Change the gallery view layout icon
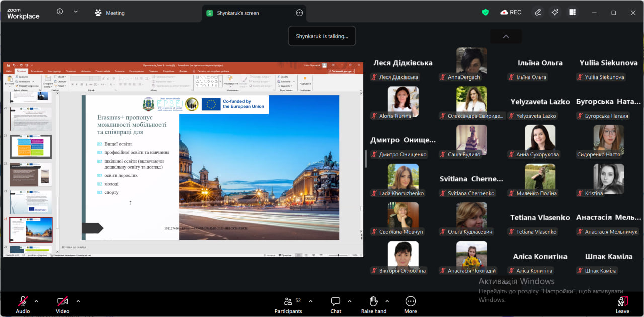This screenshot has height=317, width=644. 572,12
